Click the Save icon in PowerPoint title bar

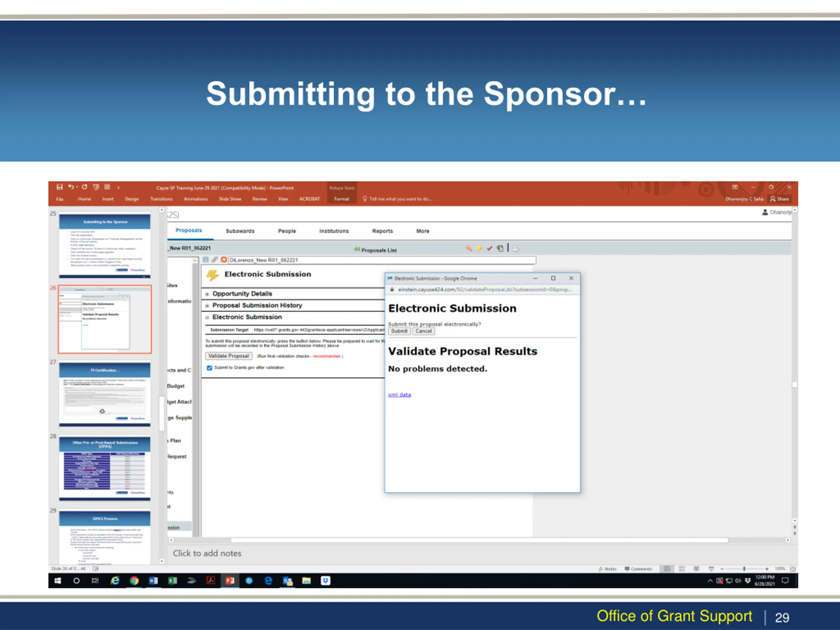[60, 187]
